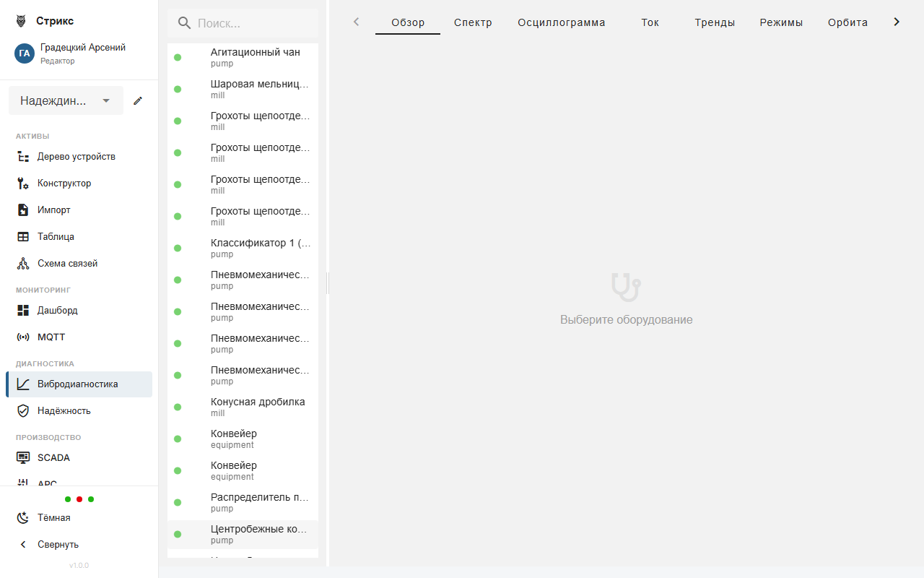
Task: Open Конструктор via its wrench icon
Action: (x=23, y=184)
